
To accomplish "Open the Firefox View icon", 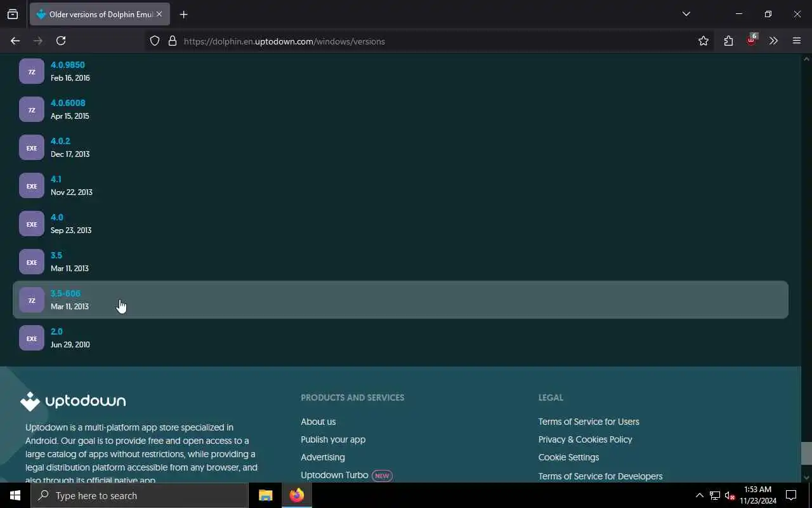I will coord(13,14).
